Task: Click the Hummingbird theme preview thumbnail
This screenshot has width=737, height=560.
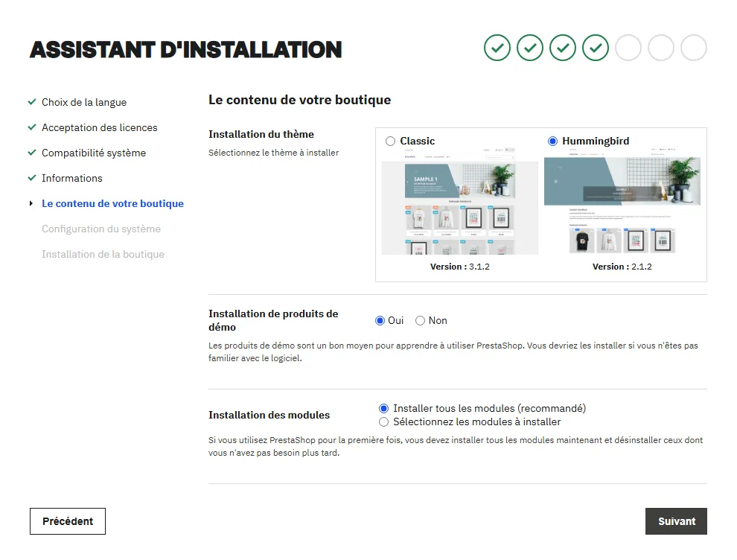Action: coord(622,201)
